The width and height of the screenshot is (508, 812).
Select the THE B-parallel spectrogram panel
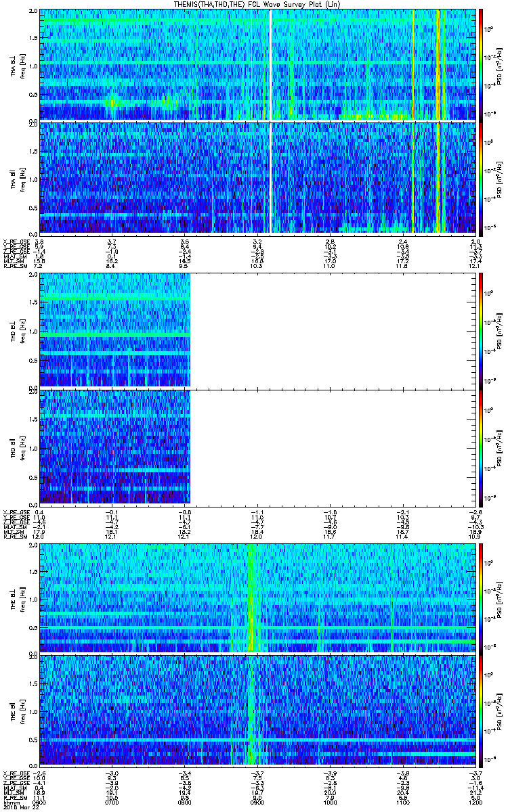pyautogui.click(x=257, y=710)
